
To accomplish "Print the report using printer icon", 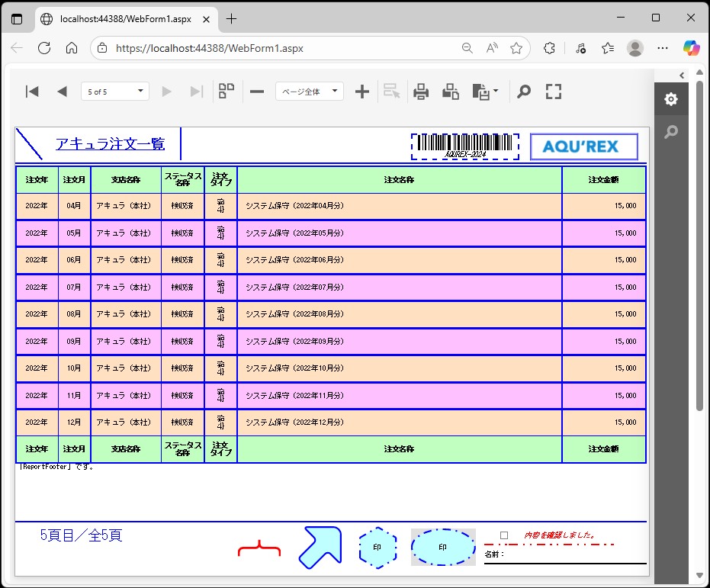I will [x=421, y=92].
